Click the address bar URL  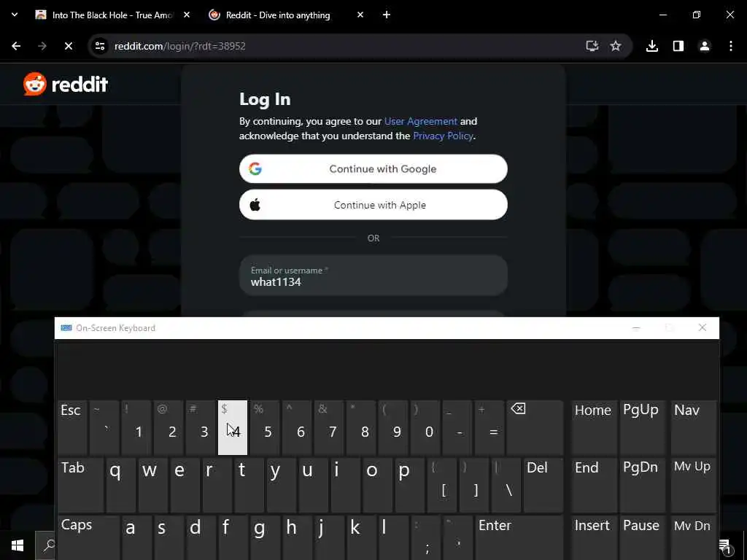click(x=179, y=46)
